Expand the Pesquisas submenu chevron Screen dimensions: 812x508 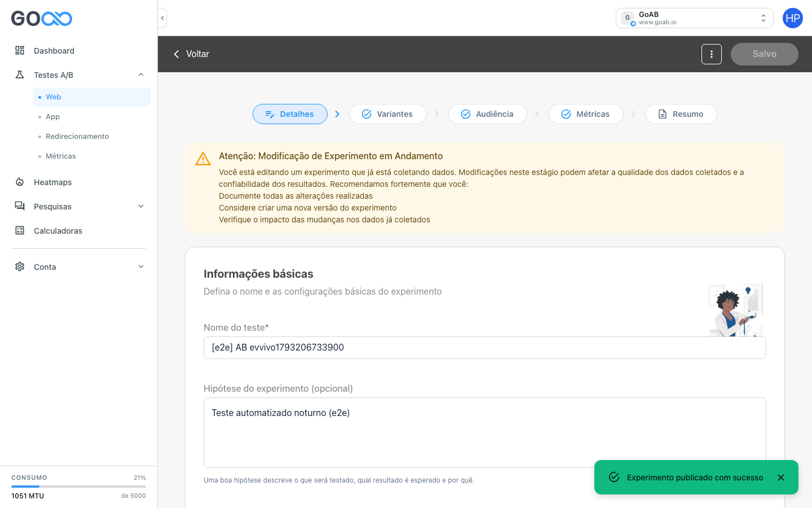(141, 206)
